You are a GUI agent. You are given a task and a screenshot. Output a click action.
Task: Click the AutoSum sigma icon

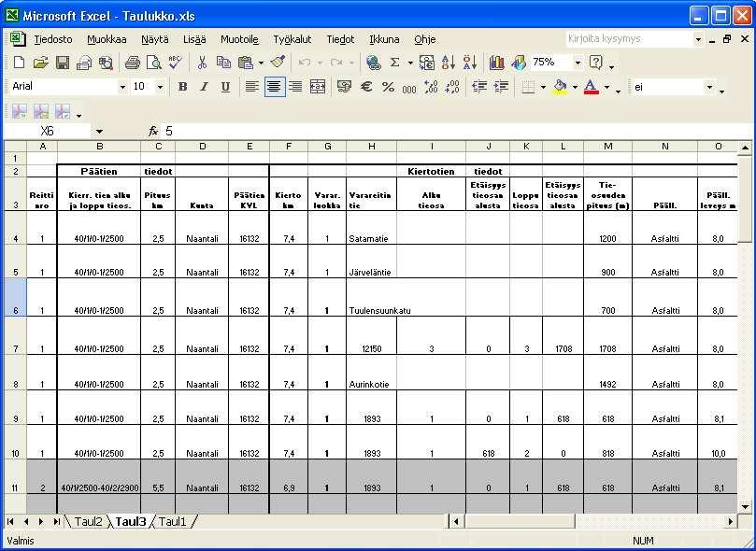pyautogui.click(x=395, y=63)
